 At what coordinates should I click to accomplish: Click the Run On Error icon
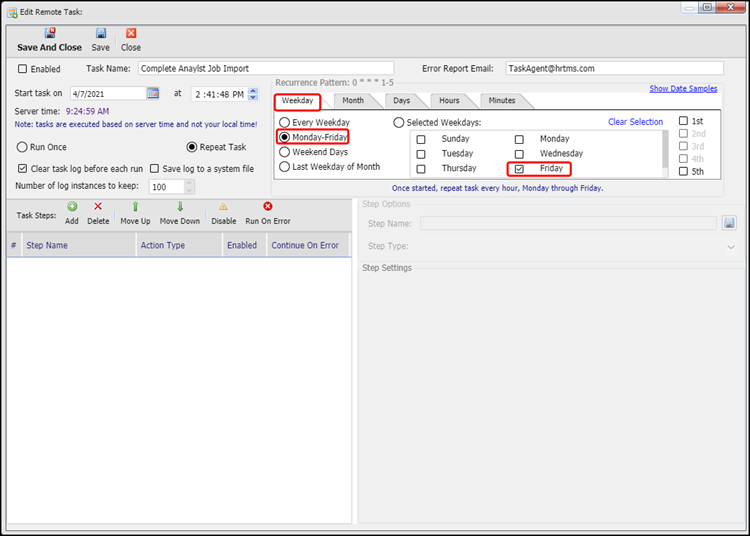(x=268, y=207)
